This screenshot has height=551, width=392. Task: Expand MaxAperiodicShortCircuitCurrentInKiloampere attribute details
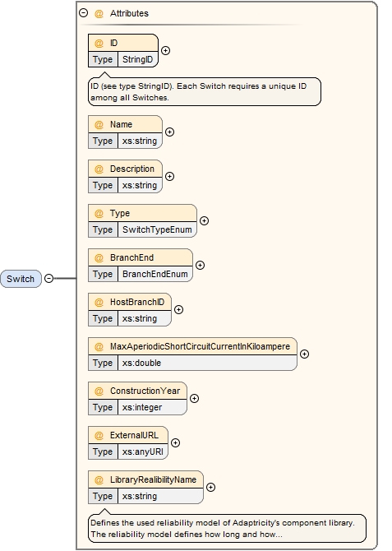pyautogui.click(x=305, y=354)
